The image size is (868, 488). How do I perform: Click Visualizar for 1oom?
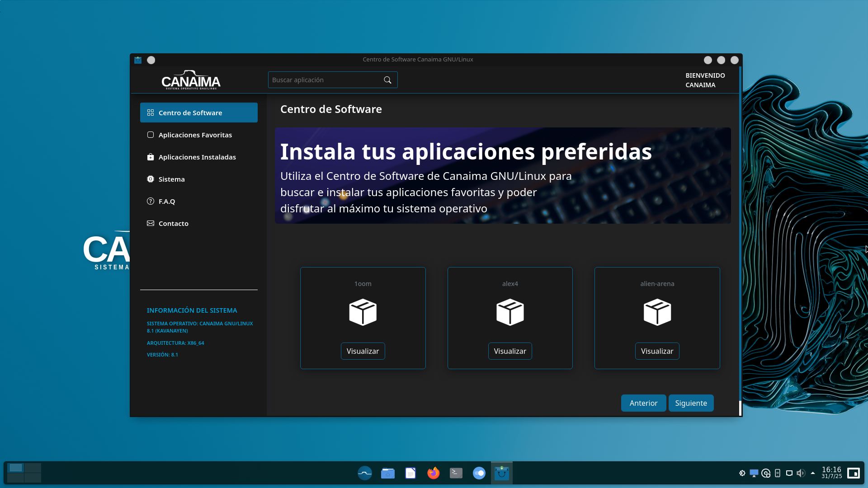click(x=363, y=351)
